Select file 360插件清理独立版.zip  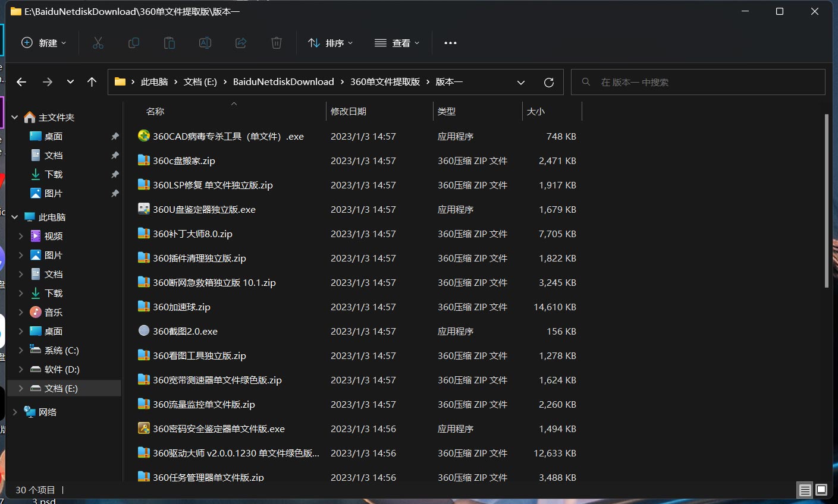pos(199,258)
